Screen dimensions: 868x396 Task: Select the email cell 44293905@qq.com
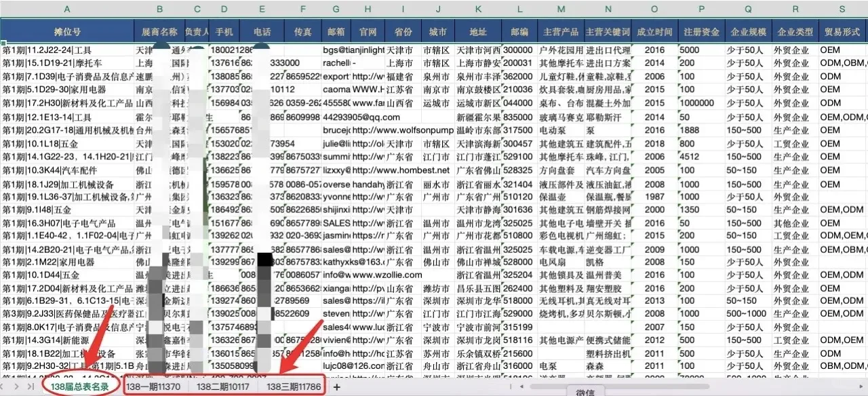[x=361, y=117]
